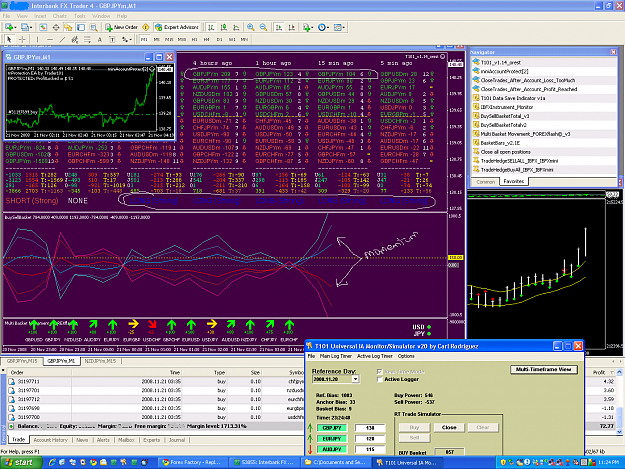Click Close in RT Trade Simulator
This screenshot has width=625, height=469.
point(449,427)
